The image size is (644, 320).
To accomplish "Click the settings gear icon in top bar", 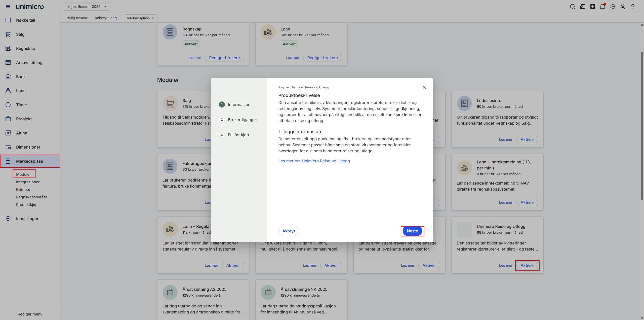I will [613, 7].
